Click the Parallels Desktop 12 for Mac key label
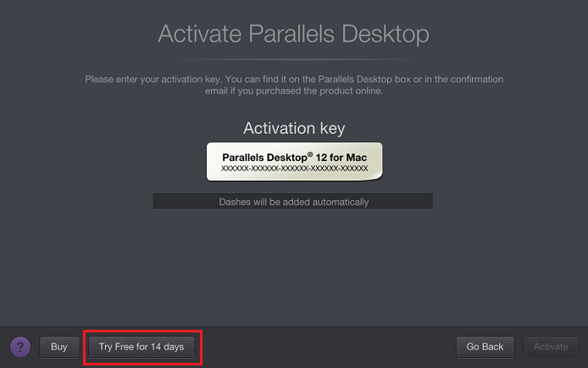Screen dimensions: 588x368 click(294, 161)
